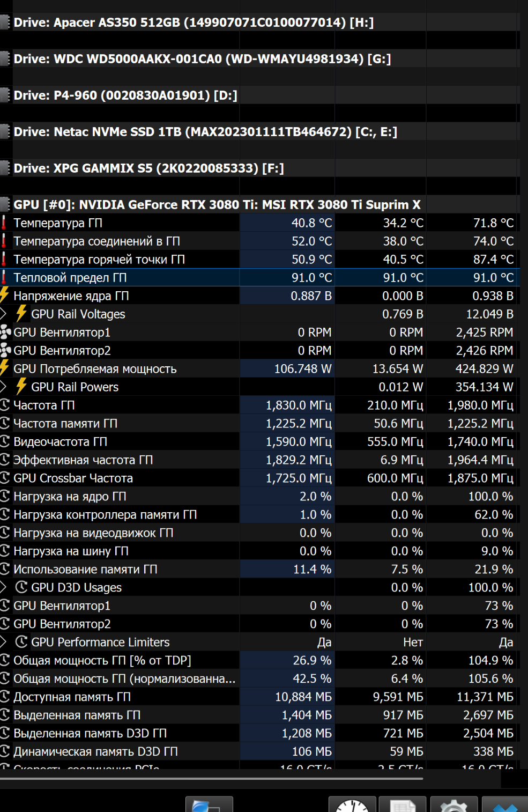The image size is (528, 812).
Task: Click maximum value 87.4 °C hot spot
Action: 493,260
